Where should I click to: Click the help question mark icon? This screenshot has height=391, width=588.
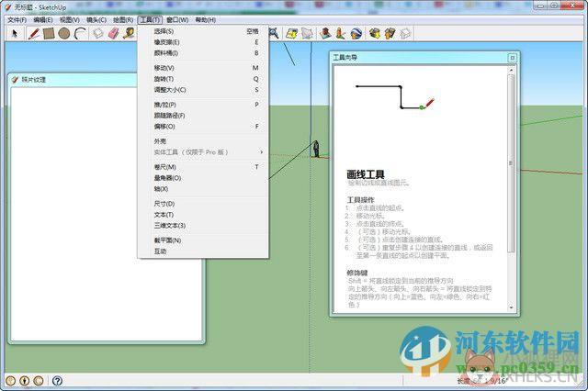tap(57, 381)
